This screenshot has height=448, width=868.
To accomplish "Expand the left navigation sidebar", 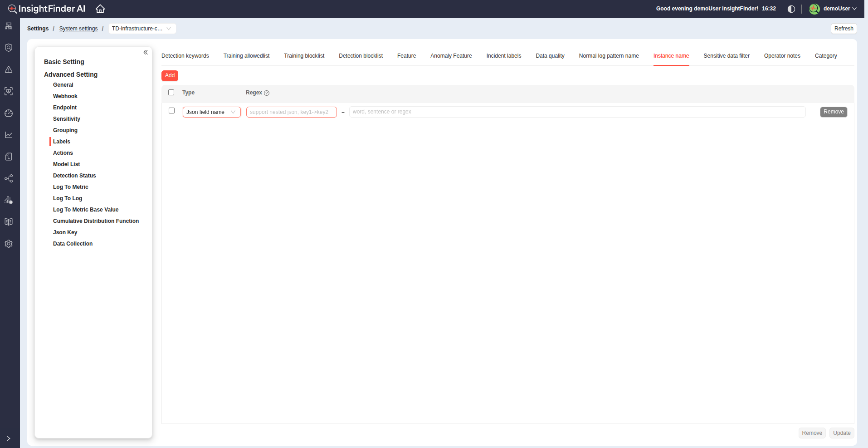I will click(9, 438).
